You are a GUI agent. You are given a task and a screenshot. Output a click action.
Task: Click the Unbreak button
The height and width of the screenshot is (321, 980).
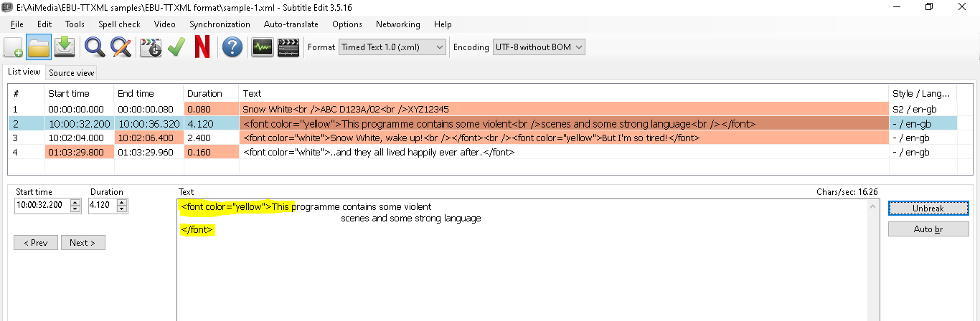tap(928, 208)
